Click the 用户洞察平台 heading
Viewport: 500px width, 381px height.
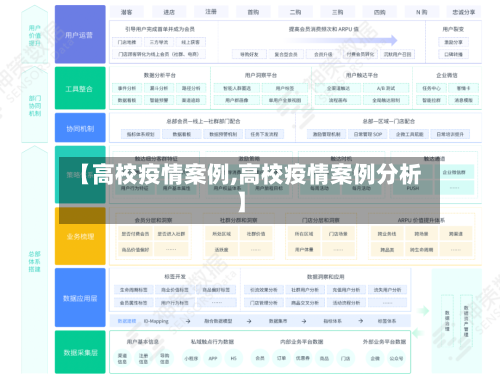pos(261,75)
